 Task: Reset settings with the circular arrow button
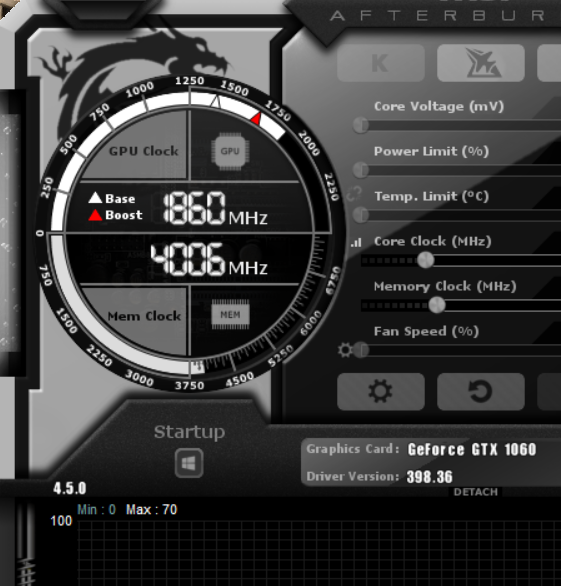click(x=481, y=391)
